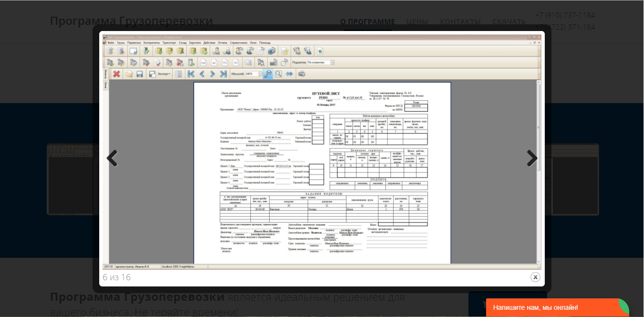Open the Перевозки menu
The width and height of the screenshot is (644, 317).
pyautogui.click(x=134, y=42)
